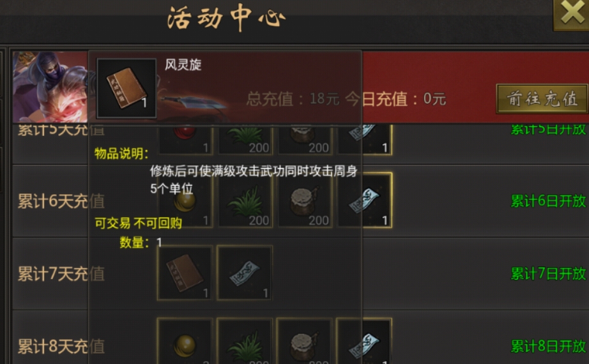This screenshot has width=589, height=364.
Task: Select the talisman ticket in 累计7天充值 row
Action: point(245,273)
